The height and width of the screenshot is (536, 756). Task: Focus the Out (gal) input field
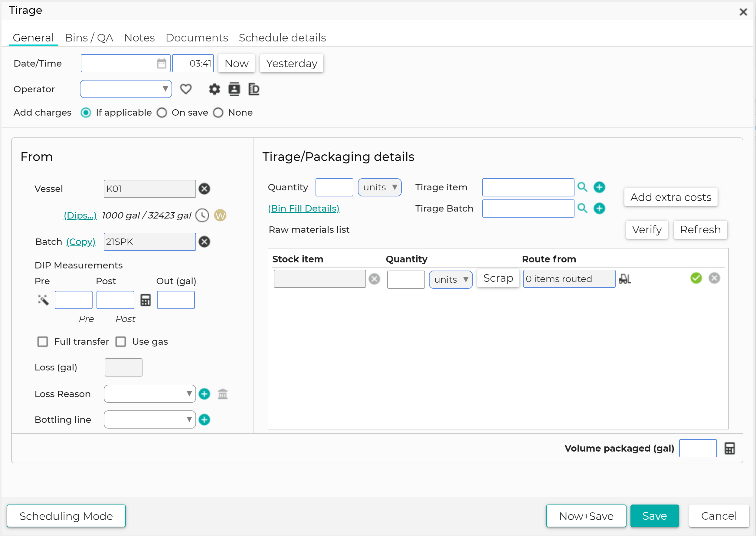click(176, 300)
